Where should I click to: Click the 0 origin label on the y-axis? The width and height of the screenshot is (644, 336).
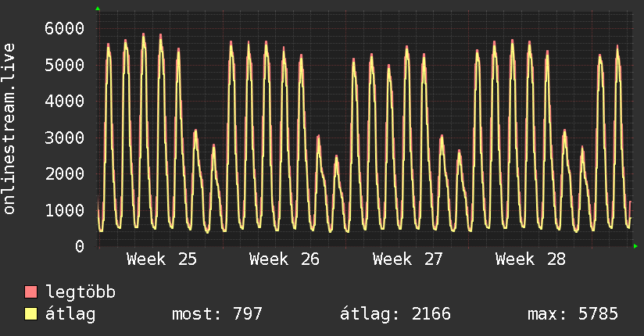[80, 246]
